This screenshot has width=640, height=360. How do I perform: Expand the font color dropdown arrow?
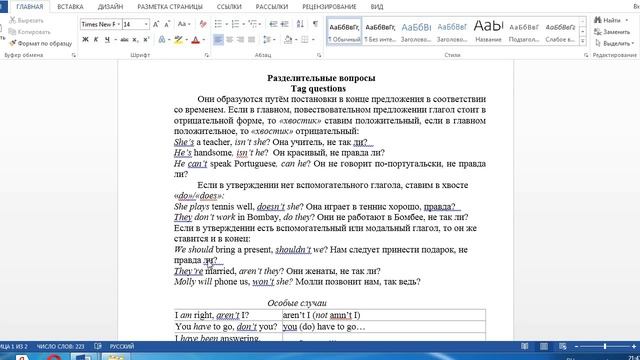pyautogui.click(x=204, y=40)
